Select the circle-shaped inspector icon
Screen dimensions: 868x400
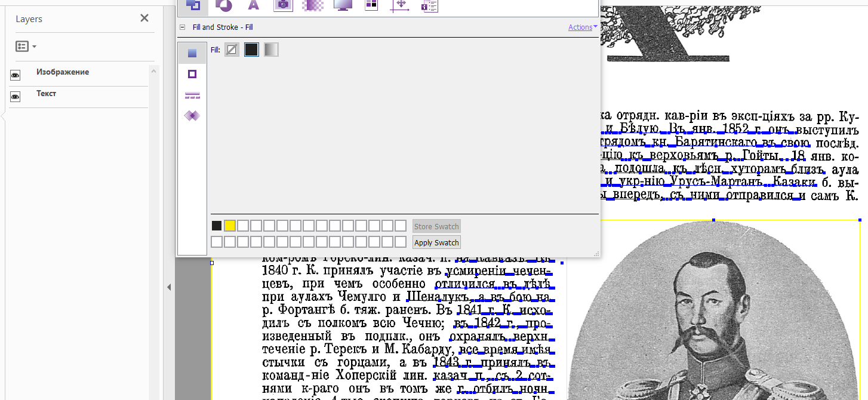pos(223,5)
